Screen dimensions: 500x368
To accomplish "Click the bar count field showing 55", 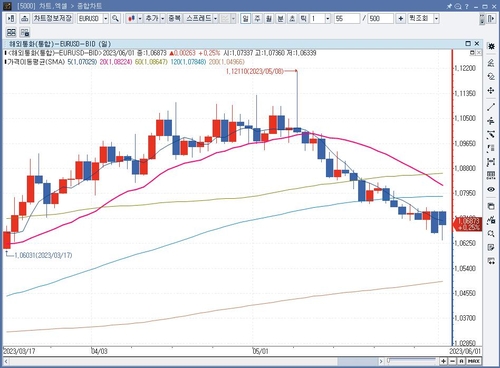I will click(347, 19).
